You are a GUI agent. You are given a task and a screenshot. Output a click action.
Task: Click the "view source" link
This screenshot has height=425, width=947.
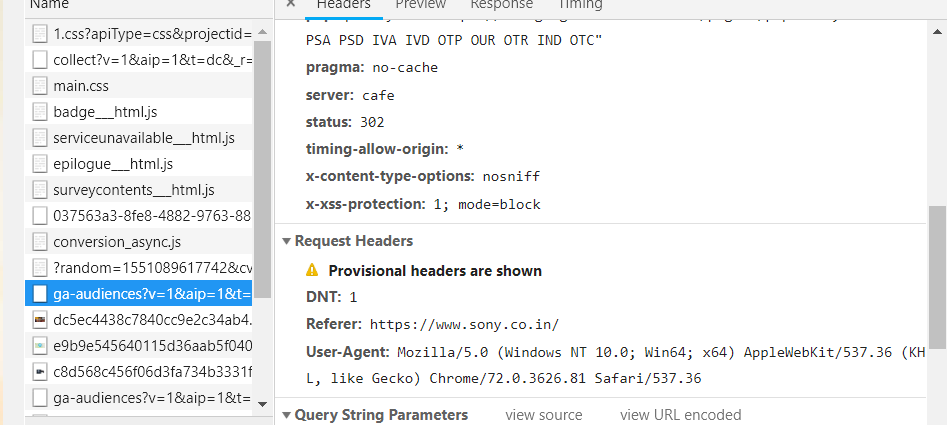[543, 415]
